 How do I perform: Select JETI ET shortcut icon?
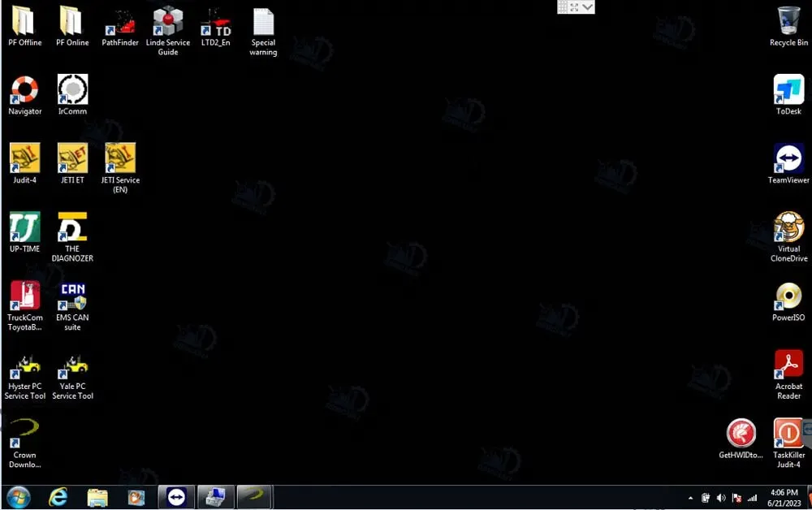pyautogui.click(x=72, y=159)
